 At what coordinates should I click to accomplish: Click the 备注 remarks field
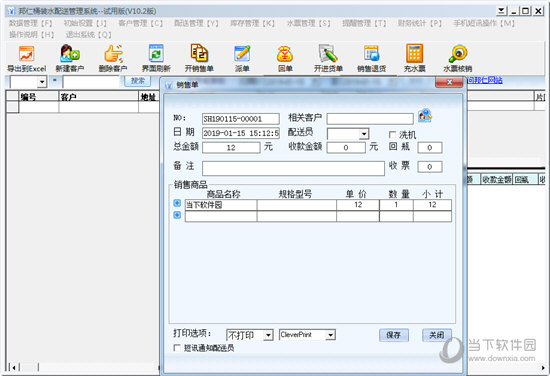click(293, 168)
